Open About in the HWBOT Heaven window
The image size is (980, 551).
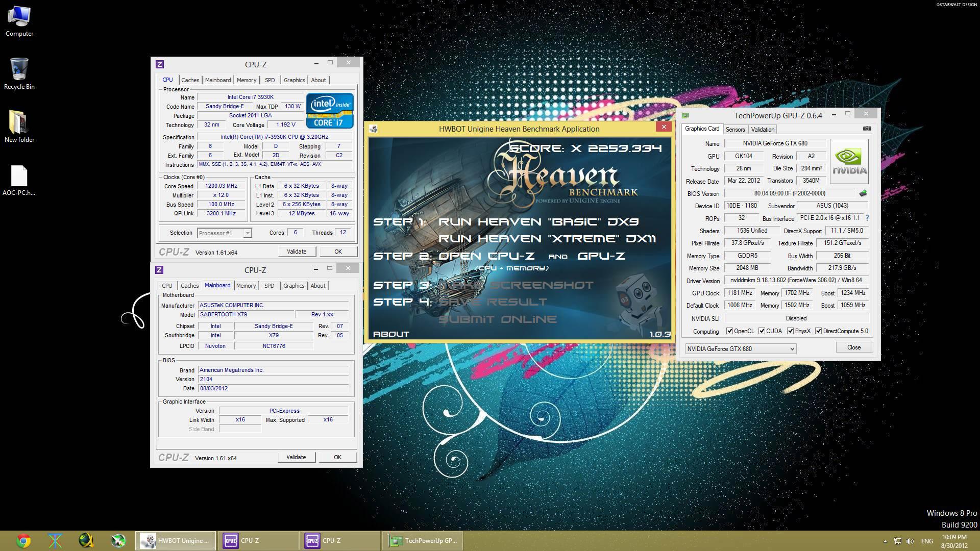click(391, 334)
